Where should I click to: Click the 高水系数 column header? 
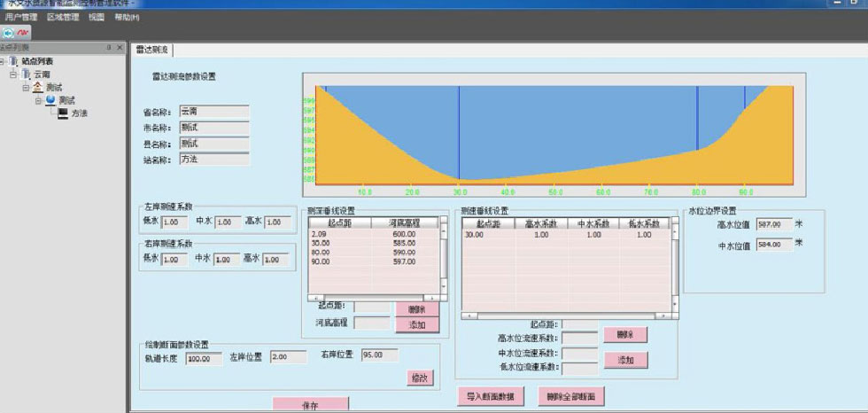tap(541, 223)
